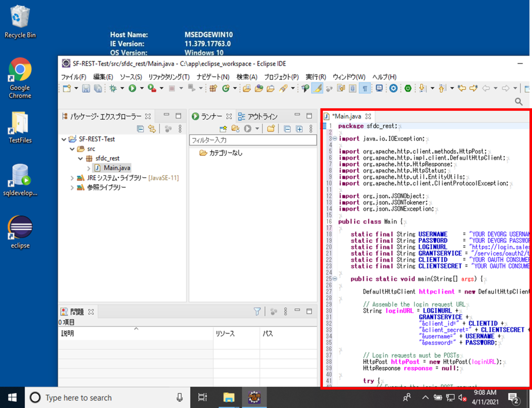Image resolution: width=532 pixels, height=408 pixels.
Task: Open dropdown arrow beside New Java Class icon
Action: coord(235,89)
